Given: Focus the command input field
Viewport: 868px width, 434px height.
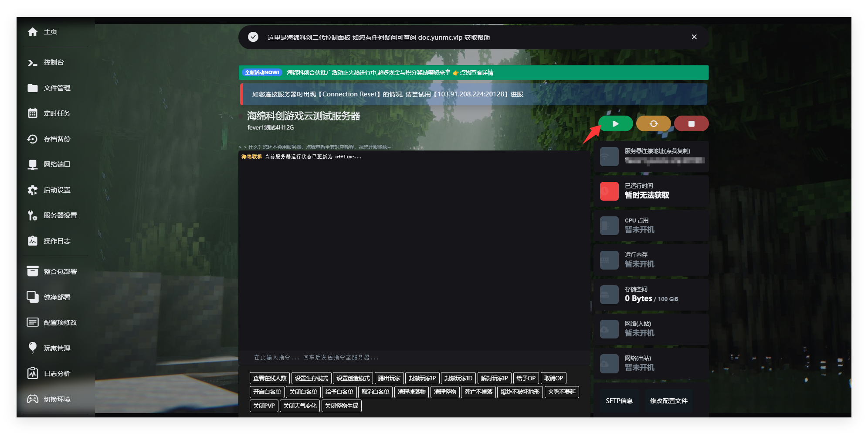Looking at the screenshot, I should pos(414,358).
